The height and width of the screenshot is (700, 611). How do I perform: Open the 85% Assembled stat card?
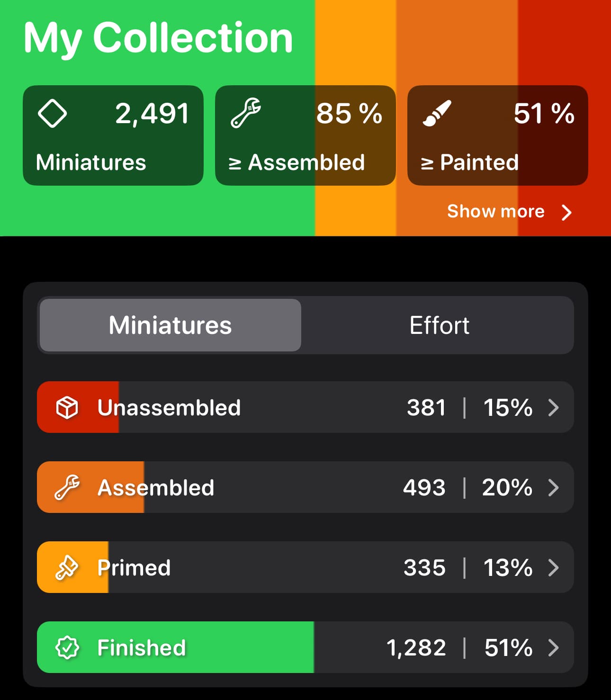305,135
